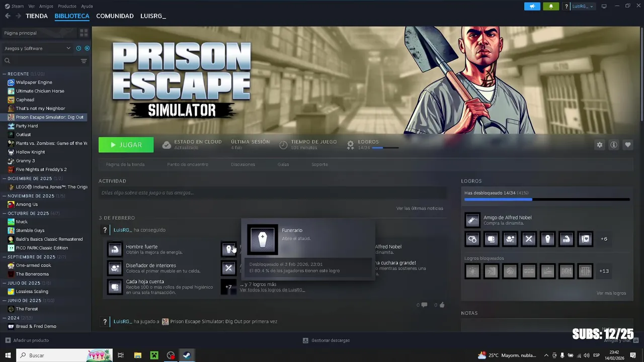Viewport: 644px width, 362px height.
Task: Open the Soporte tab
Action: click(x=319, y=164)
